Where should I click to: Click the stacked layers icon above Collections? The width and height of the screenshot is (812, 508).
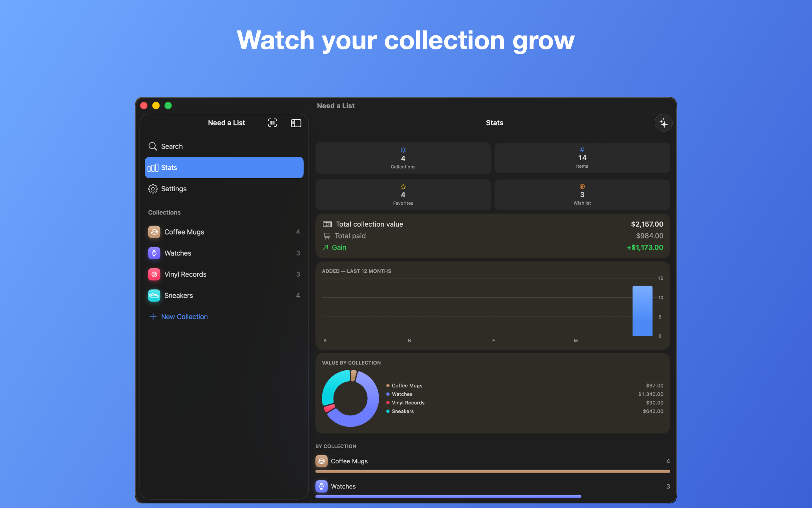(x=403, y=150)
